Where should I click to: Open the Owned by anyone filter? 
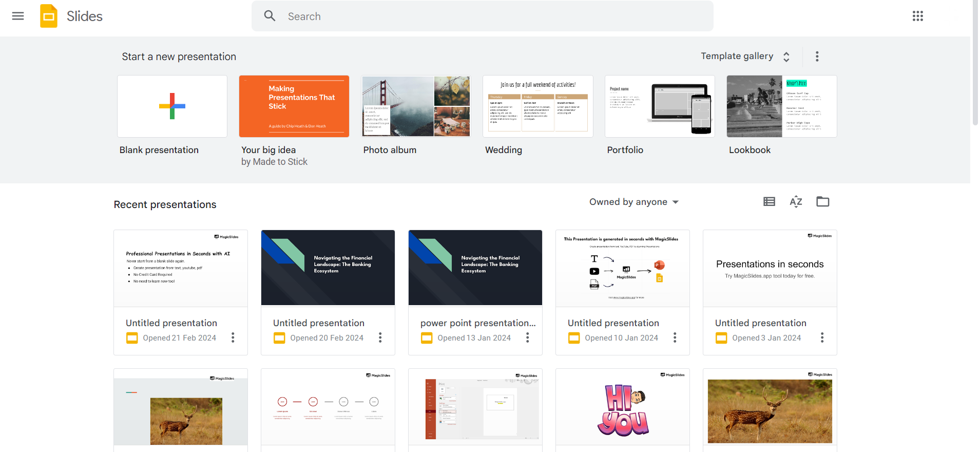[x=634, y=202]
